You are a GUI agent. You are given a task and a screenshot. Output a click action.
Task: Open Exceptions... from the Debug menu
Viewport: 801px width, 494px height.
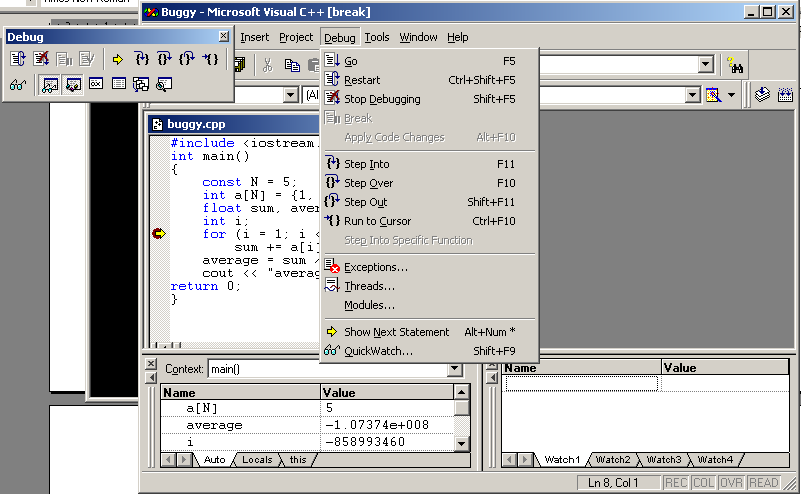pyautogui.click(x=429, y=267)
